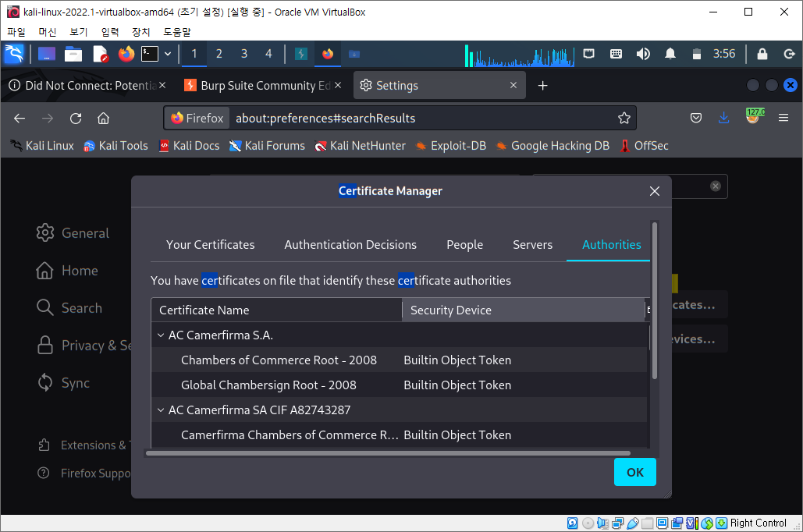The image size is (803, 532).
Task: Clear the settings search field
Action: pyautogui.click(x=715, y=186)
